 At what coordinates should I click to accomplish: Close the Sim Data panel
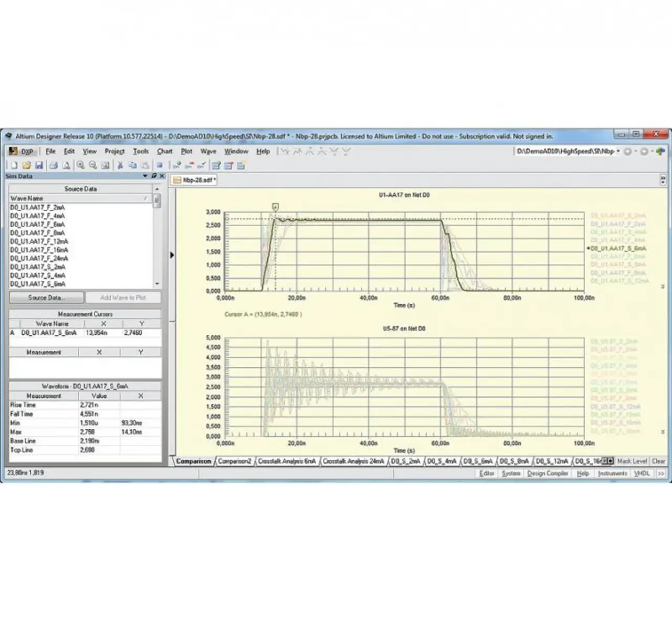(162, 176)
